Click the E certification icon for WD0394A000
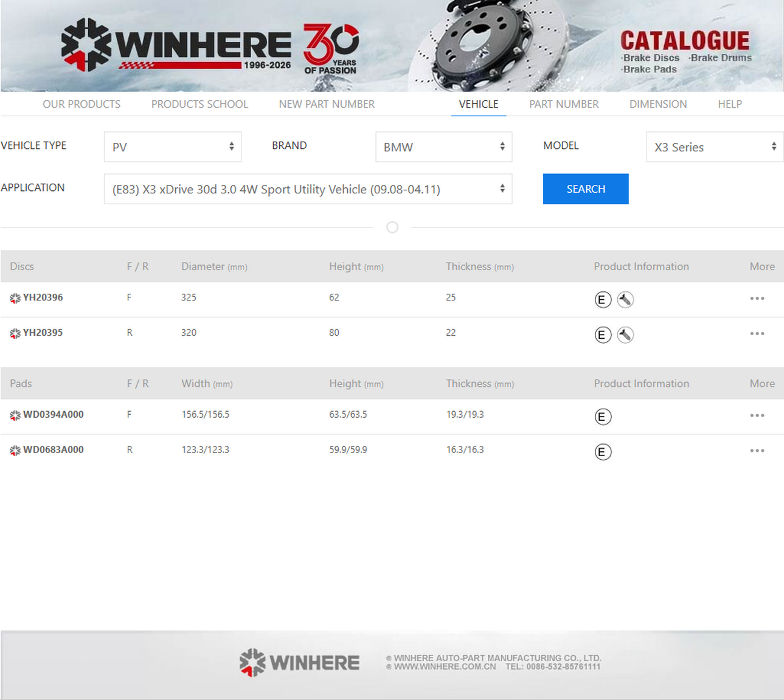Screen dimensions: 784x700 [603, 417]
